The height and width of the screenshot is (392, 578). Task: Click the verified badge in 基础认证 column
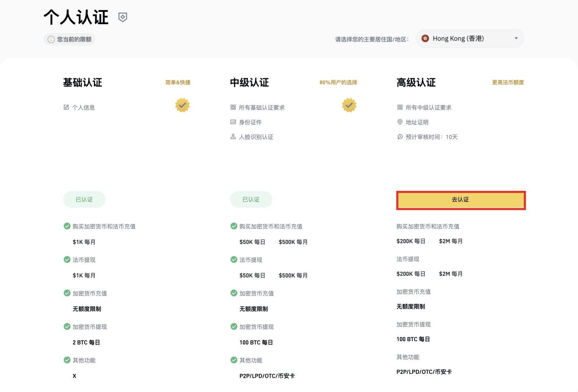pos(182,105)
